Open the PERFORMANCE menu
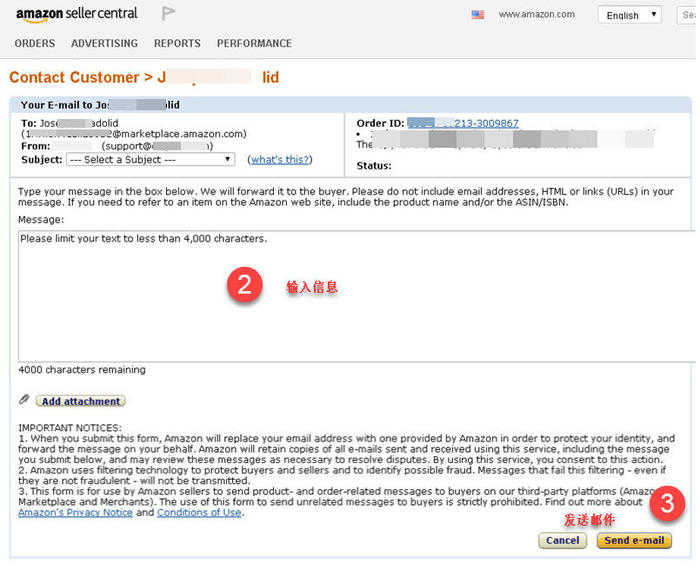Viewport: 700px width, 583px height. (x=254, y=43)
